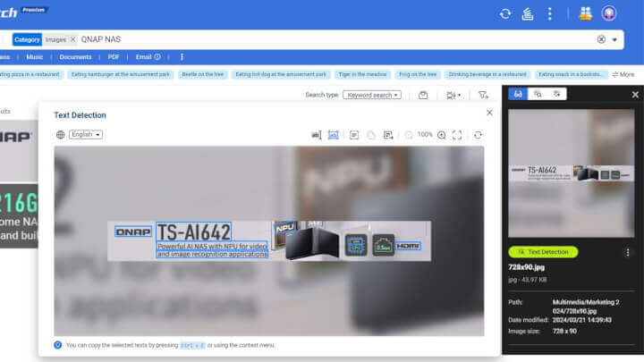Viewport: 644px width, 362px height.
Task: Click the archive box icon beside search type
Action: click(423, 96)
